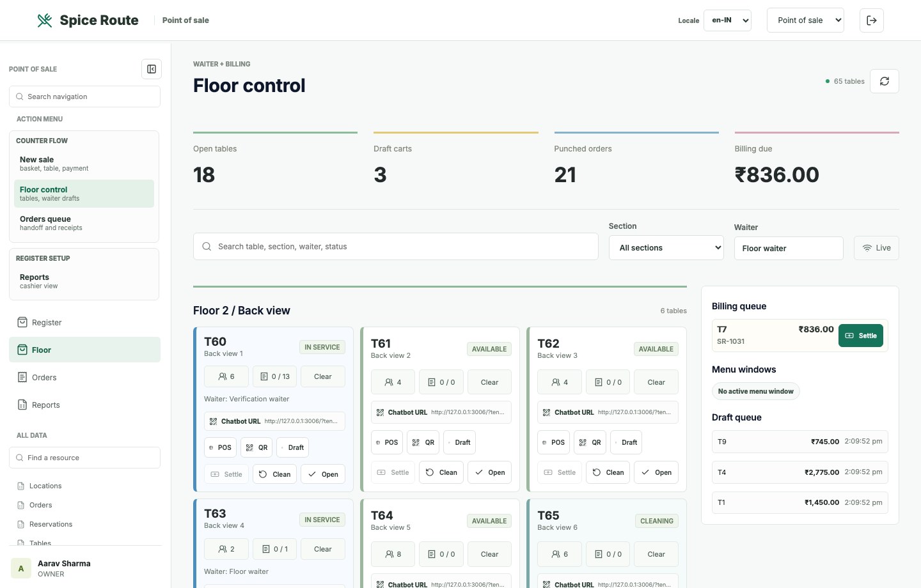Screen dimensions: 921x588
Task: Open Orders under All Data
Action: 84,505
